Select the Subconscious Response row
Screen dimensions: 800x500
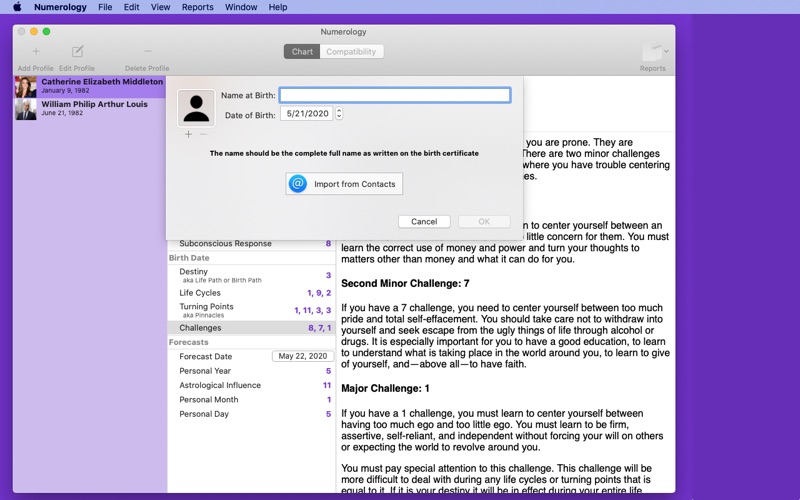tap(251, 244)
